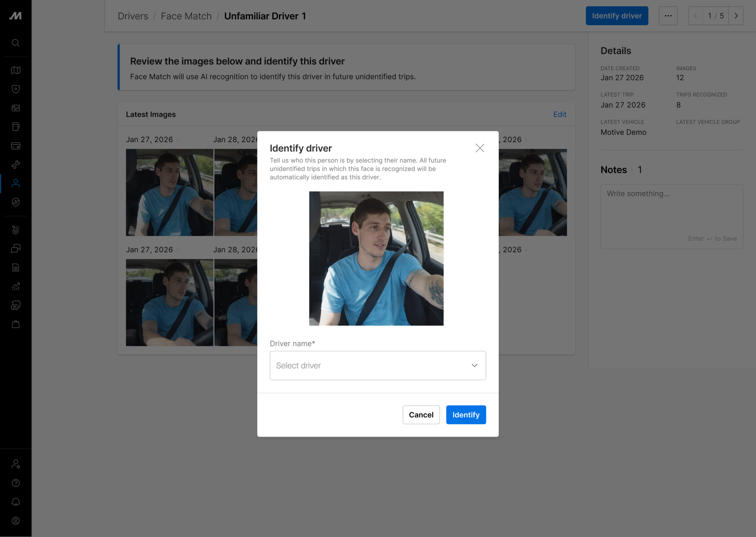Image resolution: width=756 pixels, height=537 pixels.
Task: Close the Identify driver dialog
Action: pyautogui.click(x=479, y=148)
